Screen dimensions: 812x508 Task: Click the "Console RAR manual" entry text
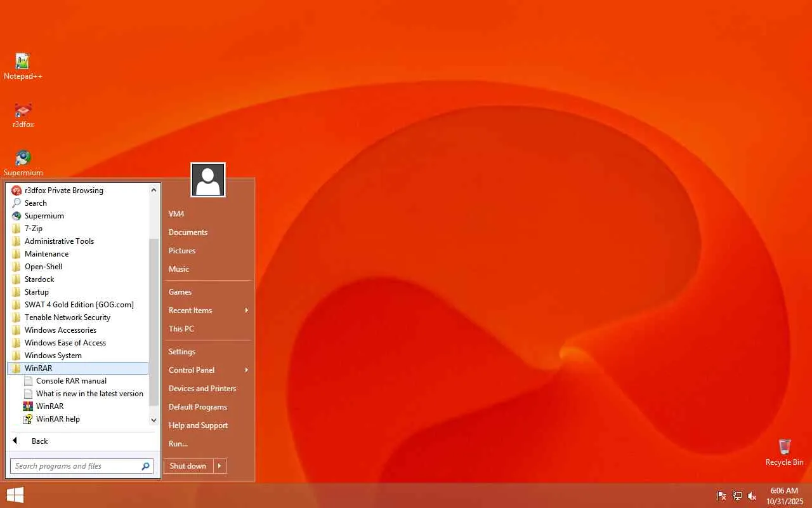(x=71, y=381)
